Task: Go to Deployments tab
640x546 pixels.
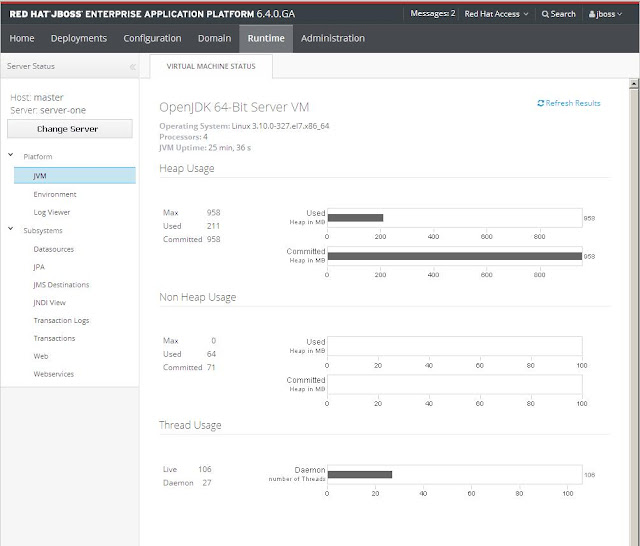Action: point(79,38)
